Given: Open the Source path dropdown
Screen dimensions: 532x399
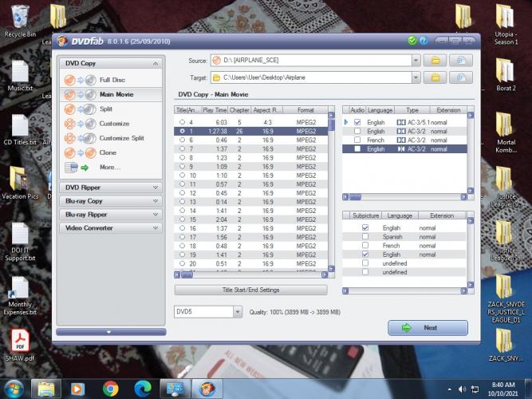Looking at the screenshot, I should coord(416,60).
